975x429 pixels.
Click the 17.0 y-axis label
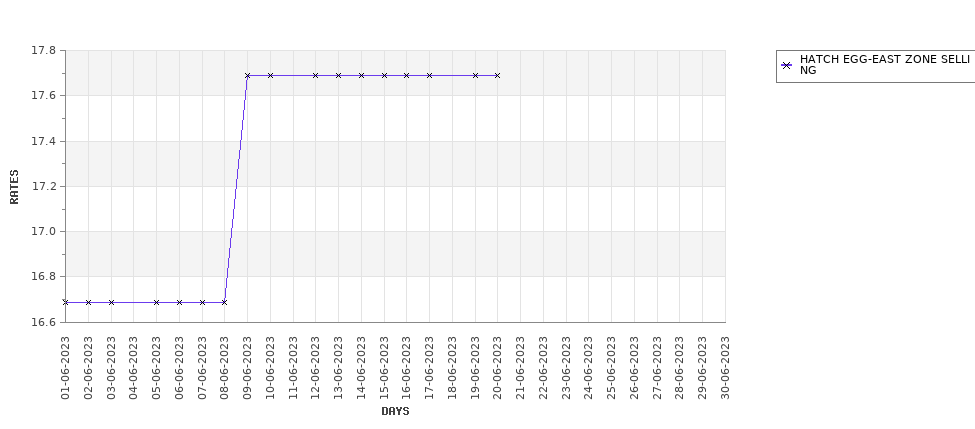click(x=43, y=231)
